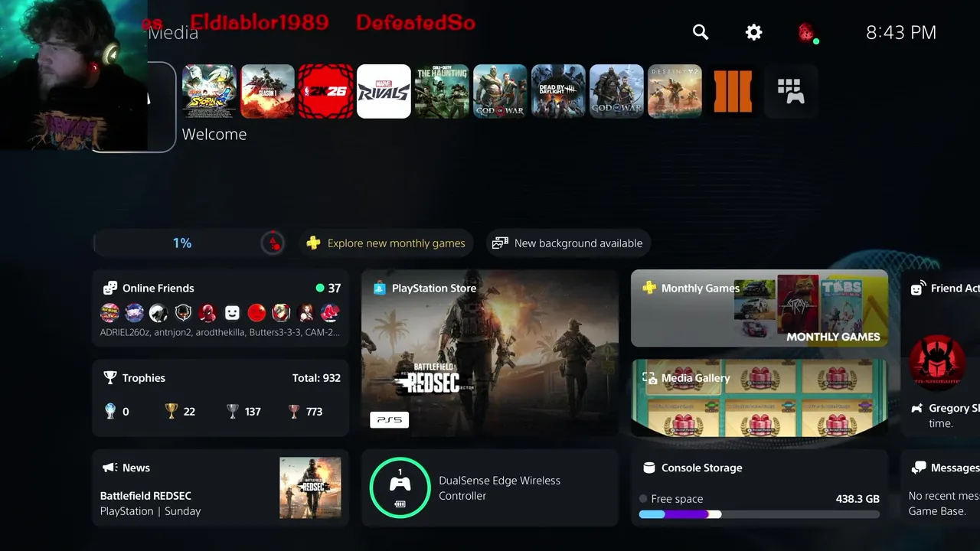The image size is (980, 551).
Task: Launch NBA 2K26 game tile
Action: click(x=326, y=92)
